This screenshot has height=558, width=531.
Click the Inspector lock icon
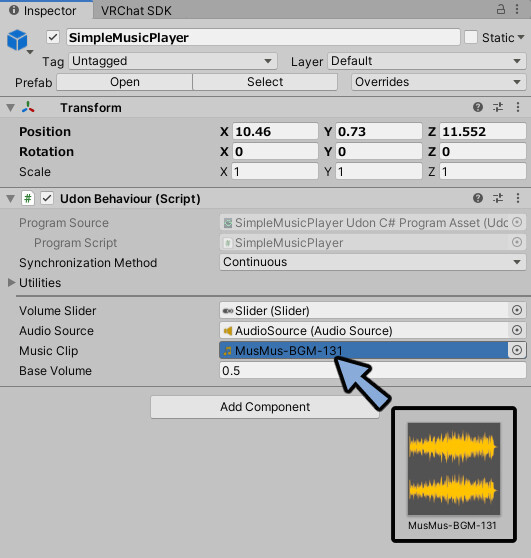pos(500,9)
